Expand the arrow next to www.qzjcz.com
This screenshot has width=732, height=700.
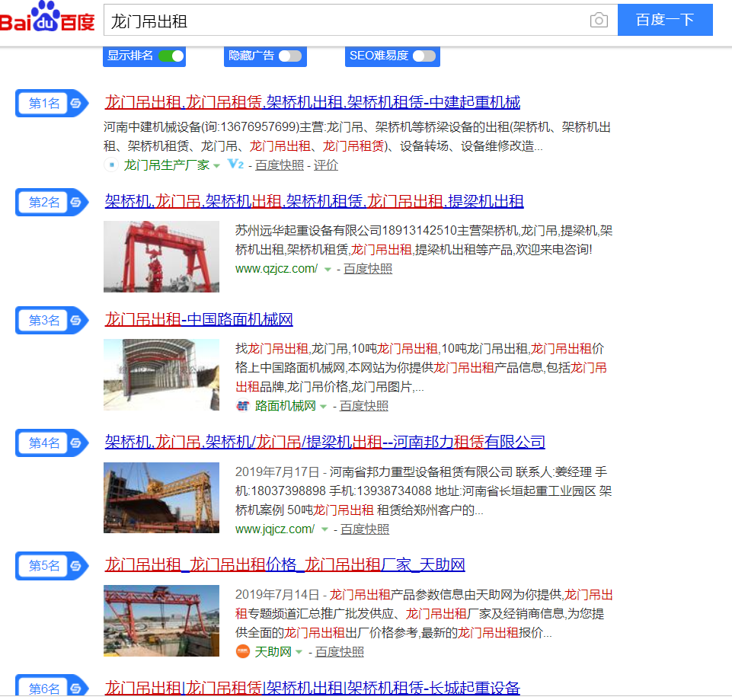click(x=328, y=270)
